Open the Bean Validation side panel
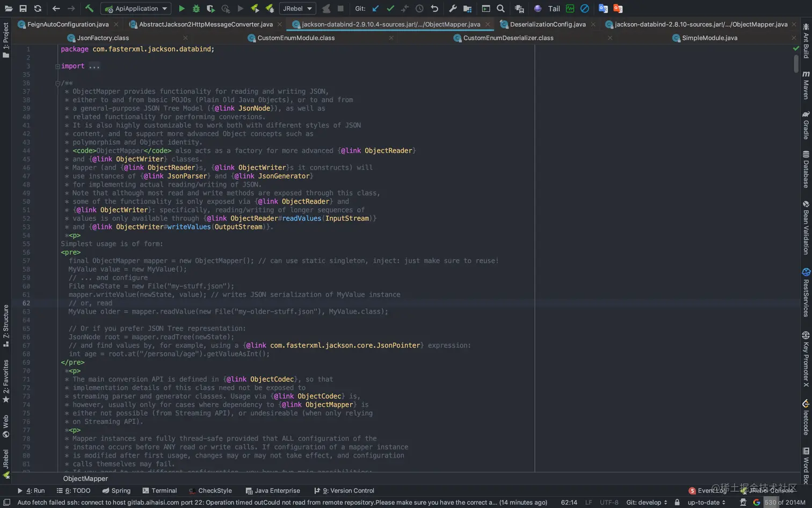Screen dimensions: 812x508 point(806,227)
